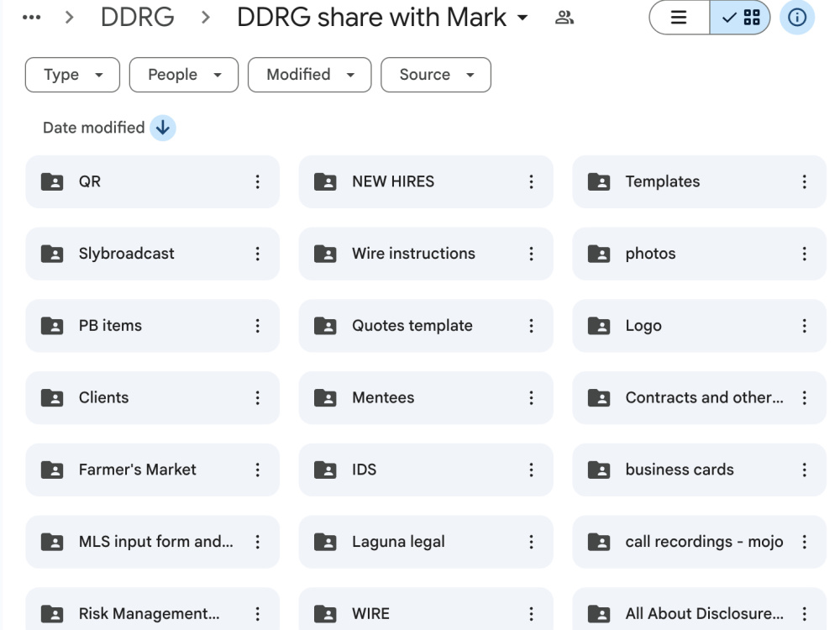Screen dimensions: 840x630
Task: Open the Modified filter dropdown
Action: 310,75
